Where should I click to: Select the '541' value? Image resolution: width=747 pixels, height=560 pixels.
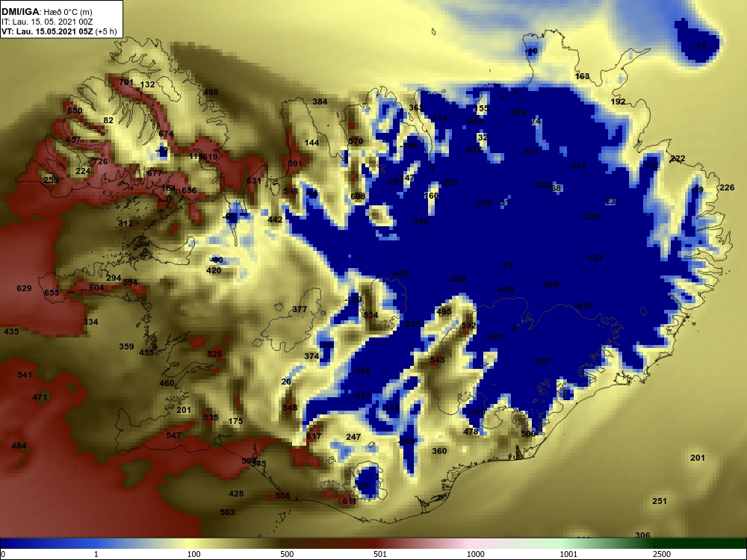tap(25, 376)
